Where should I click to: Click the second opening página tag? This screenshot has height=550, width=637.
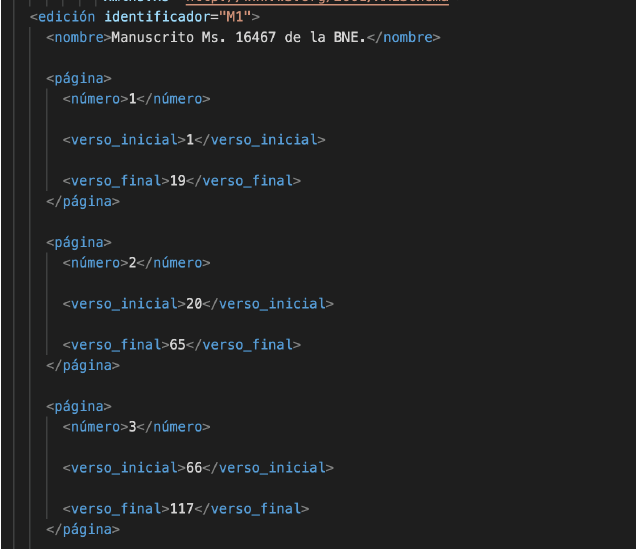coord(79,242)
